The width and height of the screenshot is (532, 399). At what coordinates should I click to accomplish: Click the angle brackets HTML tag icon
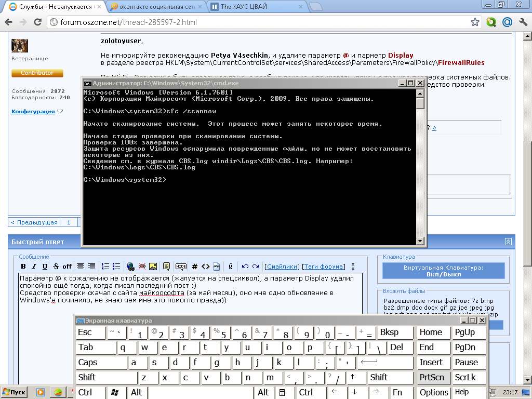click(206, 267)
